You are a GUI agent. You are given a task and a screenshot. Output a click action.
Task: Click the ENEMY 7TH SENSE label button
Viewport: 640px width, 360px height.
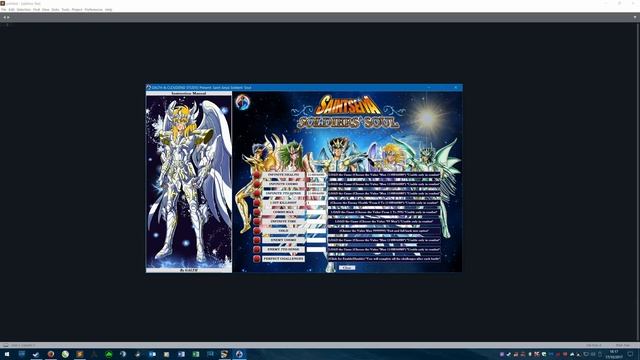[283, 249]
